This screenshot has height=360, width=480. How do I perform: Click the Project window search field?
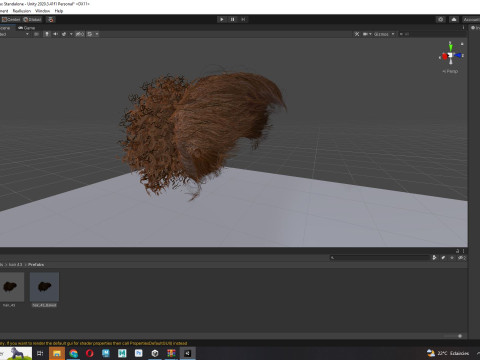[380, 257]
